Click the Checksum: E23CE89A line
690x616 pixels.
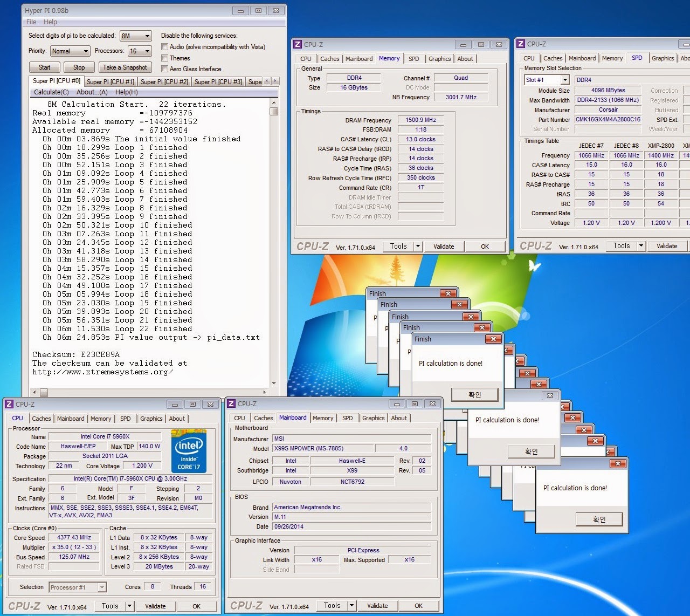pos(76,354)
